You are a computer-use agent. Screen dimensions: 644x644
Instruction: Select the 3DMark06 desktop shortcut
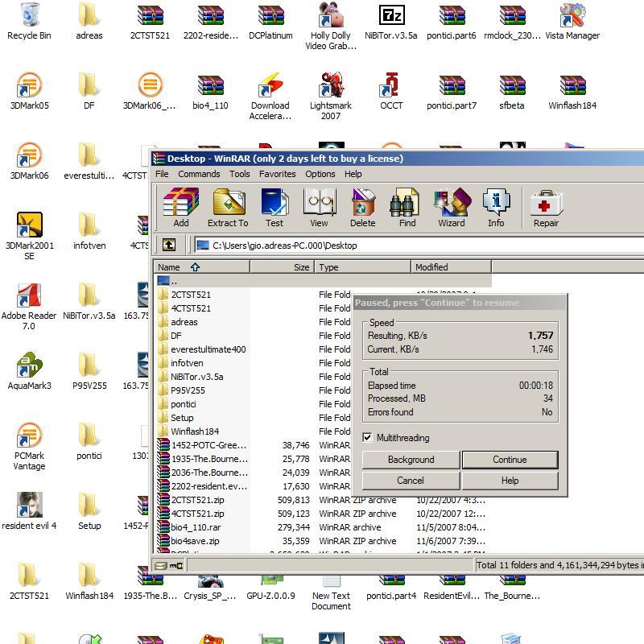point(29,161)
